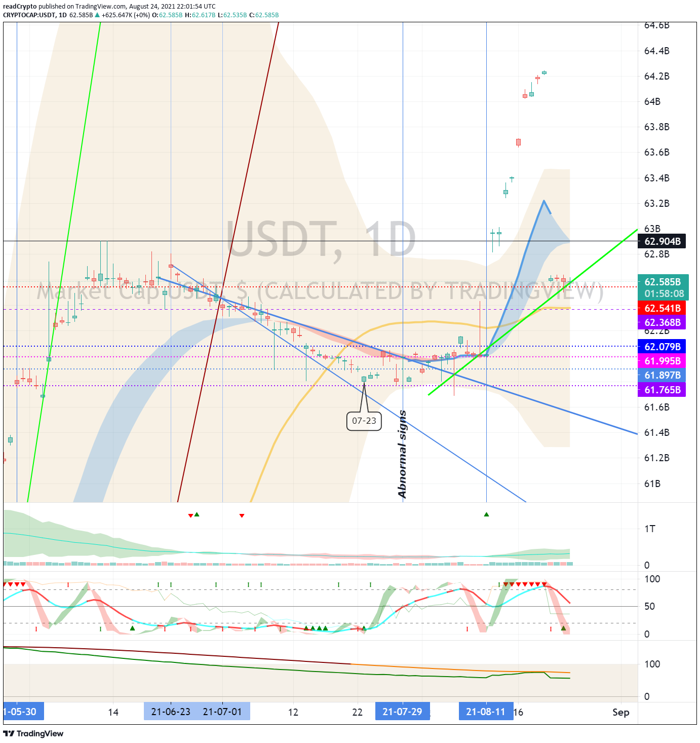Click the 14 date label on time axis

pos(113,712)
